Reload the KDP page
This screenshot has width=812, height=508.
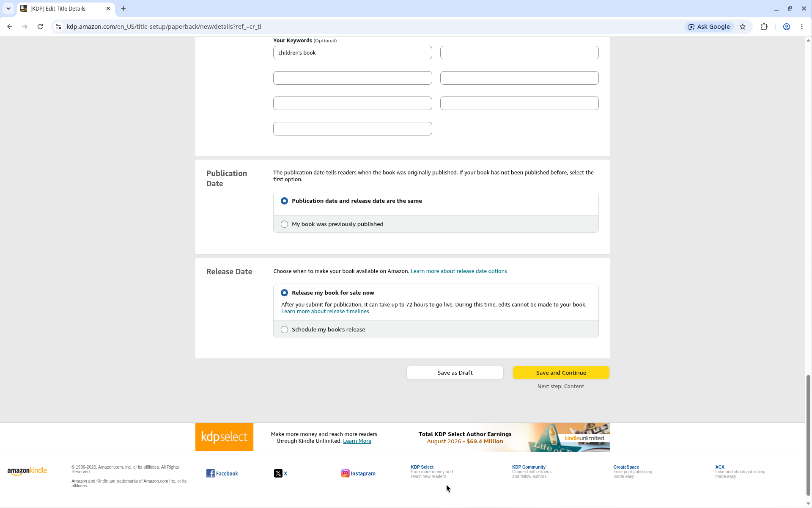click(x=40, y=27)
